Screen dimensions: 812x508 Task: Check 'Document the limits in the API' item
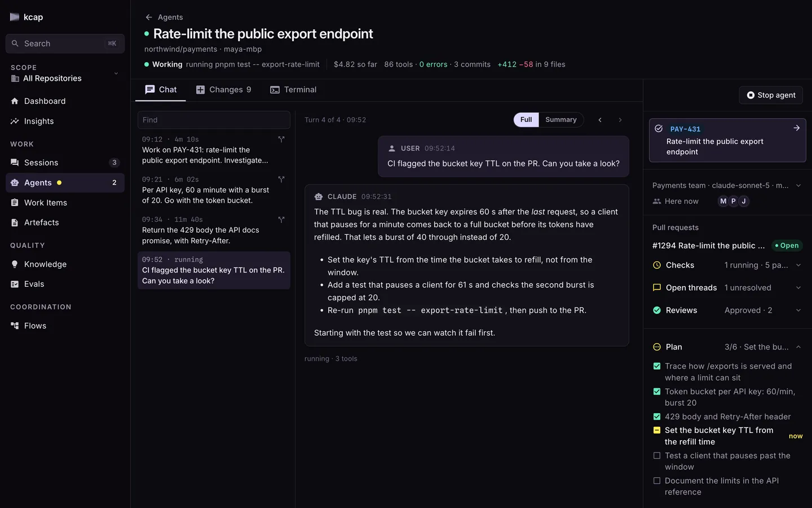[x=657, y=481]
